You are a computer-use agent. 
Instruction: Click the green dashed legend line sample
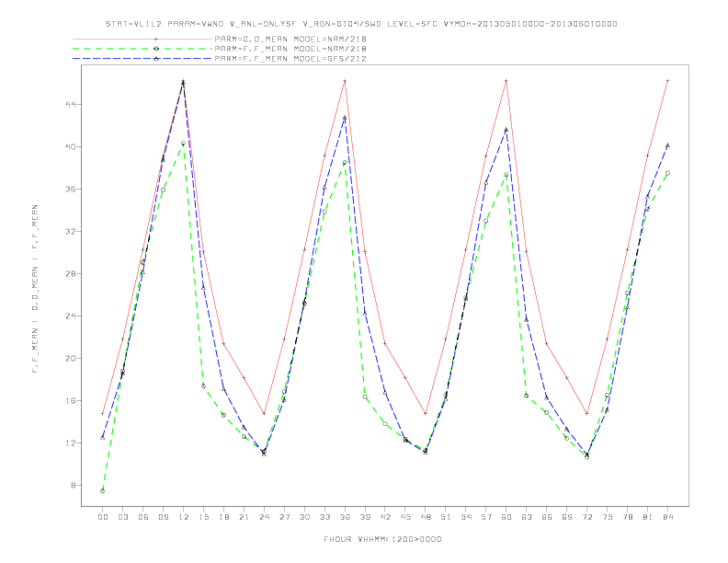pyautogui.click(x=142, y=49)
